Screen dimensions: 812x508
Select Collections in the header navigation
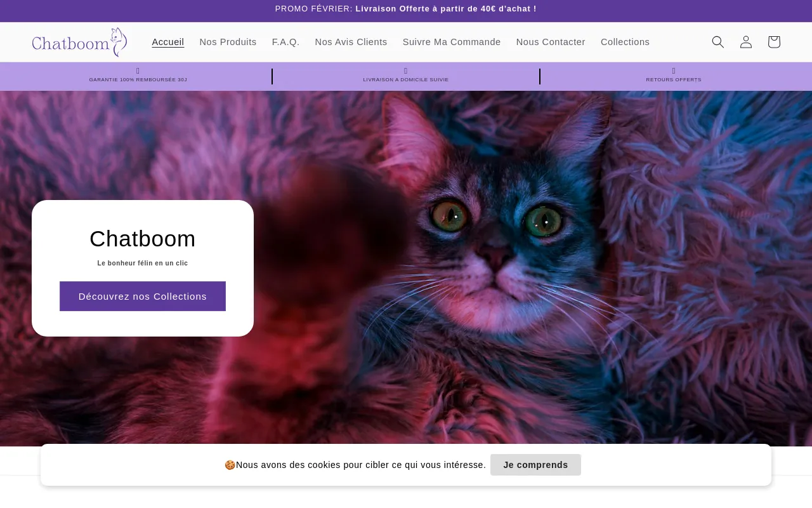(625, 42)
